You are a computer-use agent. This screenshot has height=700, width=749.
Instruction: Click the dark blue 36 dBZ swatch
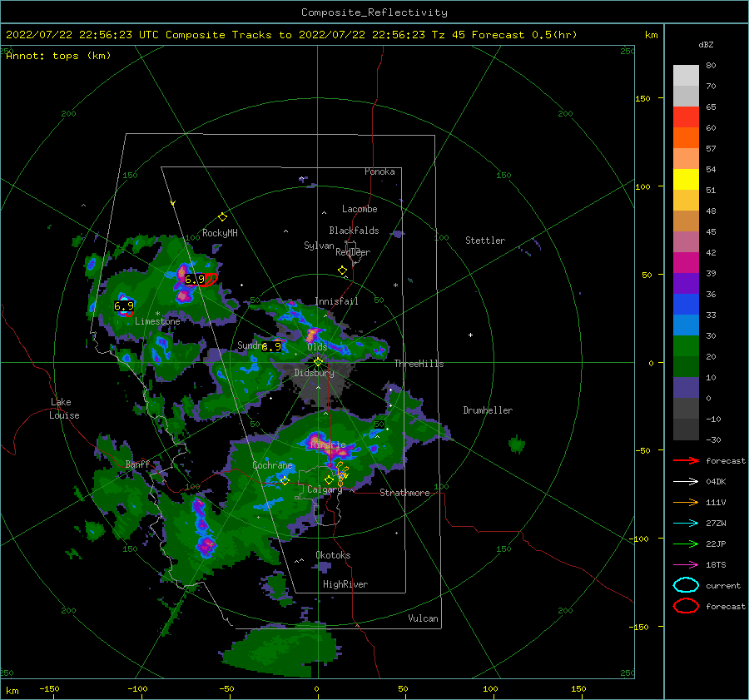click(686, 305)
